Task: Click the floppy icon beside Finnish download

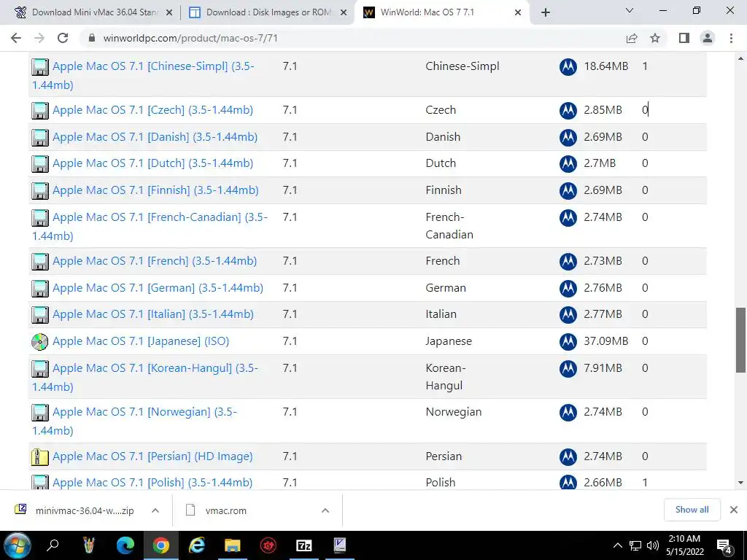Action: pos(40,191)
